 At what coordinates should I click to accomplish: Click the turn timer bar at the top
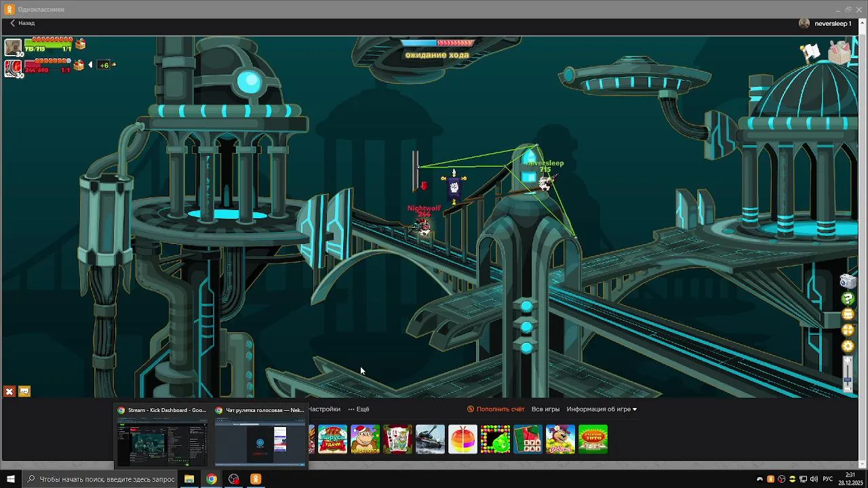(437, 43)
